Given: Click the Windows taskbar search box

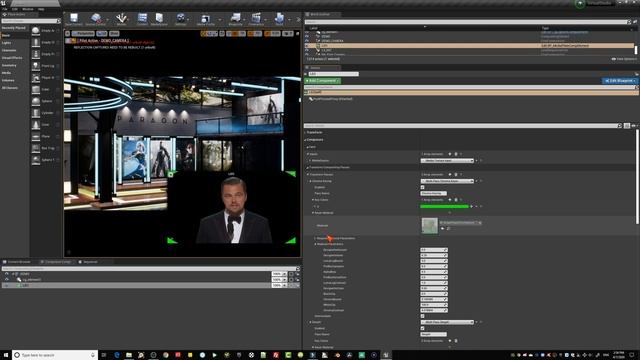Looking at the screenshot, I should point(55,355).
